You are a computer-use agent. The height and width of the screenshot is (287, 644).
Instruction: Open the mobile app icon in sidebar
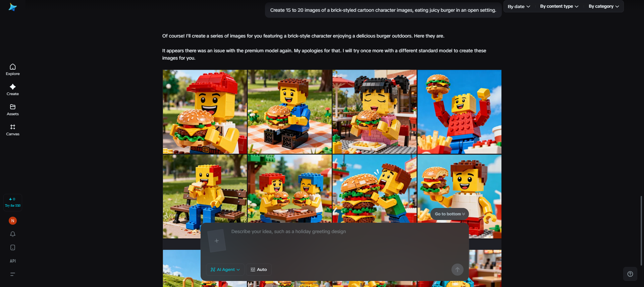[13, 247]
